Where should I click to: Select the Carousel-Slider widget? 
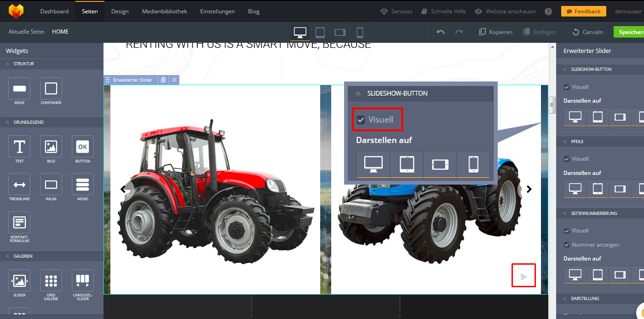pos(82,280)
